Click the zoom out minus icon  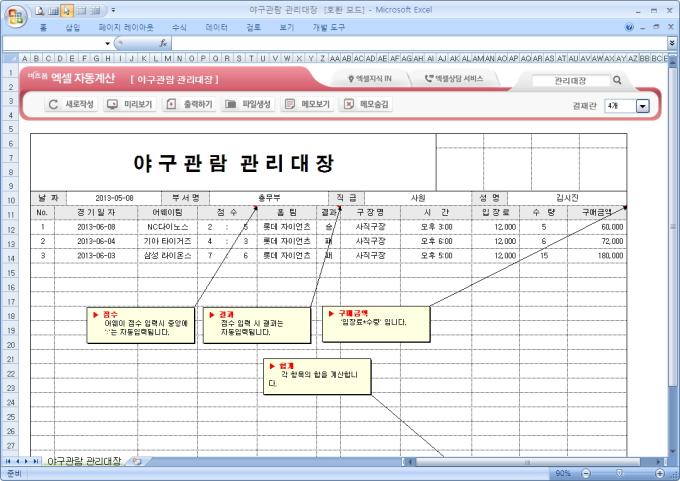585,473
